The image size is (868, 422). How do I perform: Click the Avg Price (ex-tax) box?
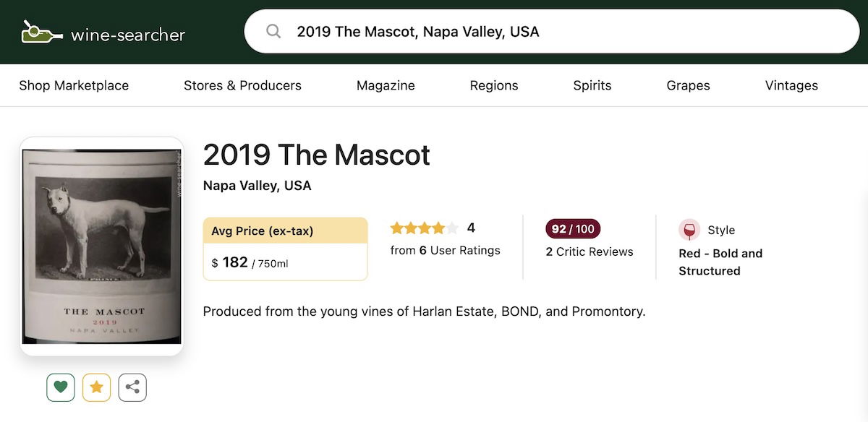point(285,249)
